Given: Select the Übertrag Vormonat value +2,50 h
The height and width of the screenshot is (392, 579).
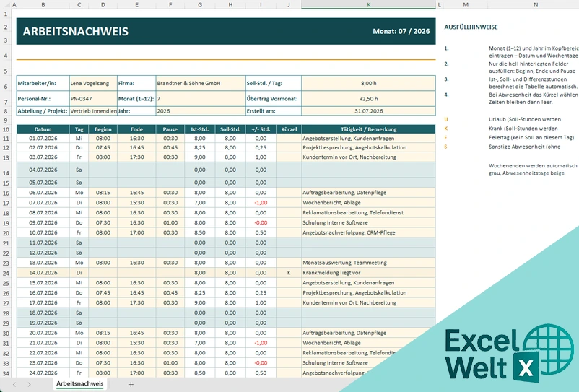Looking at the screenshot, I should coord(368,99).
